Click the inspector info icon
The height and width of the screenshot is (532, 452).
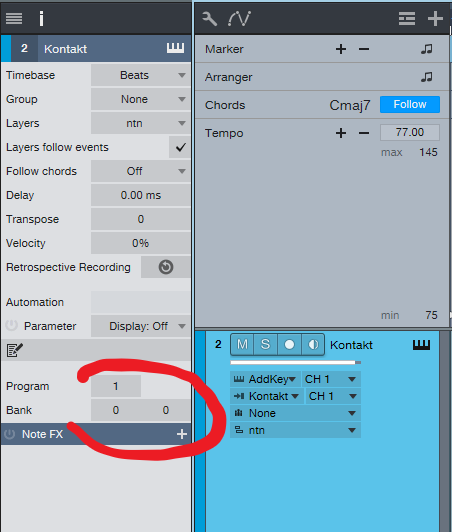point(41,19)
